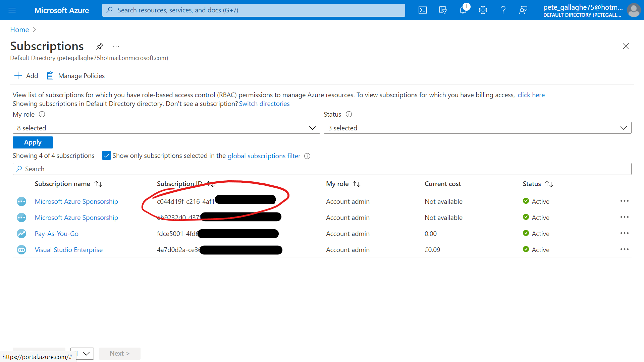Sort by My role arrows
The height and width of the screenshot is (362, 644).
tap(357, 184)
